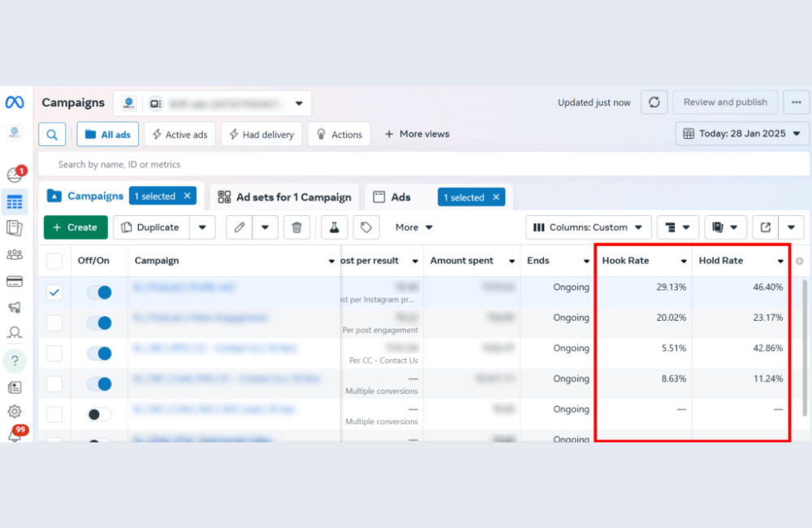
Task: Enable the black Off/On toggle in fifth row
Action: (x=98, y=413)
